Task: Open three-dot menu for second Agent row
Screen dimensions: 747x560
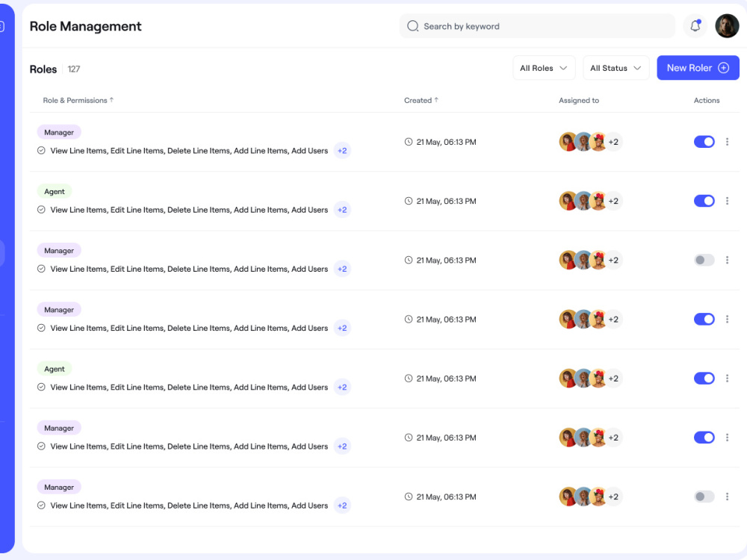Action: point(727,378)
